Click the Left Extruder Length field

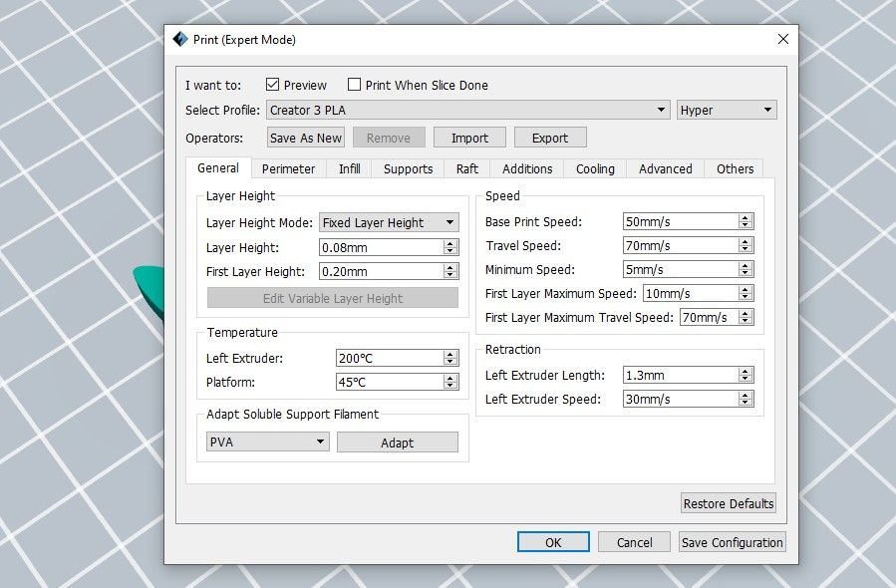(x=679, y=376)
